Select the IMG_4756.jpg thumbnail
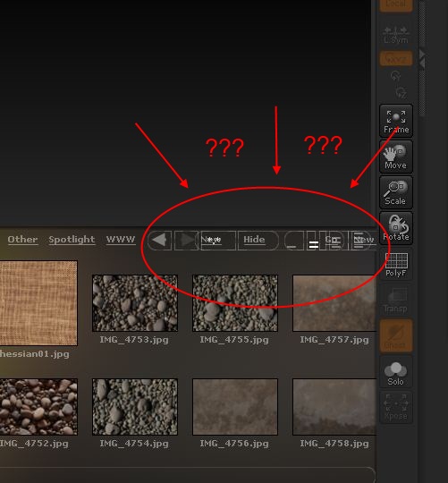The height and width of the screenshot is (483, 448). point(235,407)
